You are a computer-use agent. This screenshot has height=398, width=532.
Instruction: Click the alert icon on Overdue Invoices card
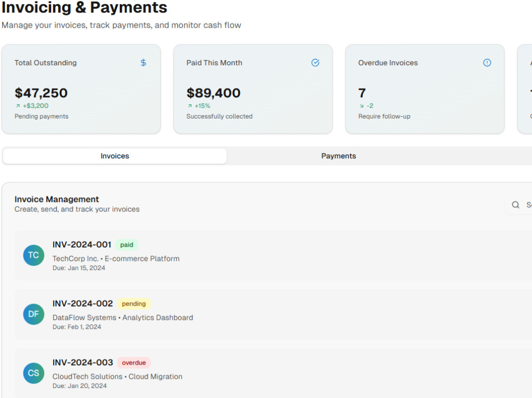487,63
